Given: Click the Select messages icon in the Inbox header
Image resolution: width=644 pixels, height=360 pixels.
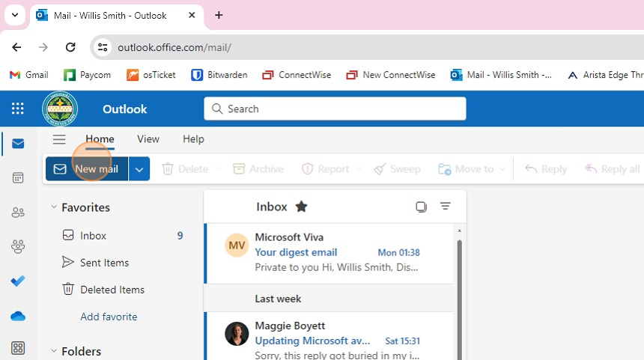Looking at the screenshot, I should pyautogui.click(x=421, y=207).
